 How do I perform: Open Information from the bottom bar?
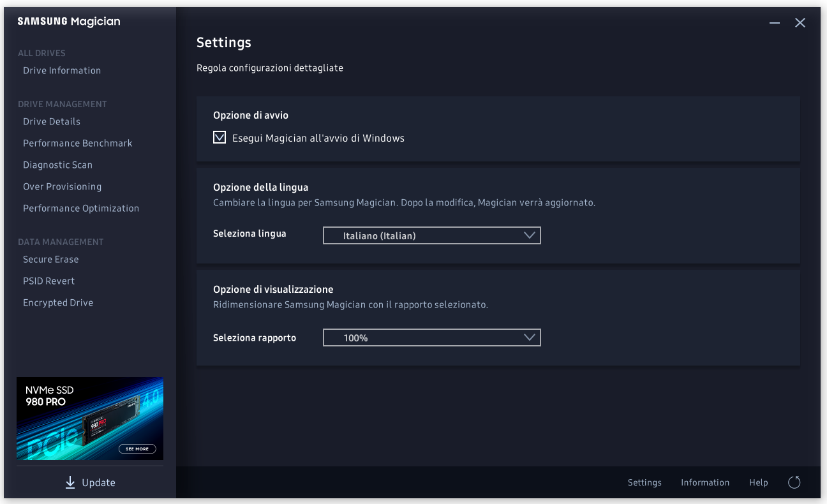coord(705,482)
